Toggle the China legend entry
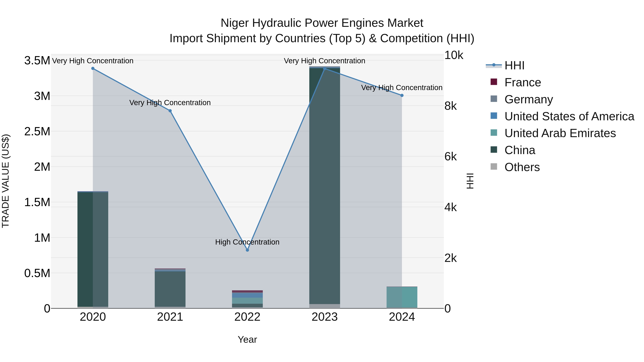Screen dimensions: 644x362 point(513,150)
